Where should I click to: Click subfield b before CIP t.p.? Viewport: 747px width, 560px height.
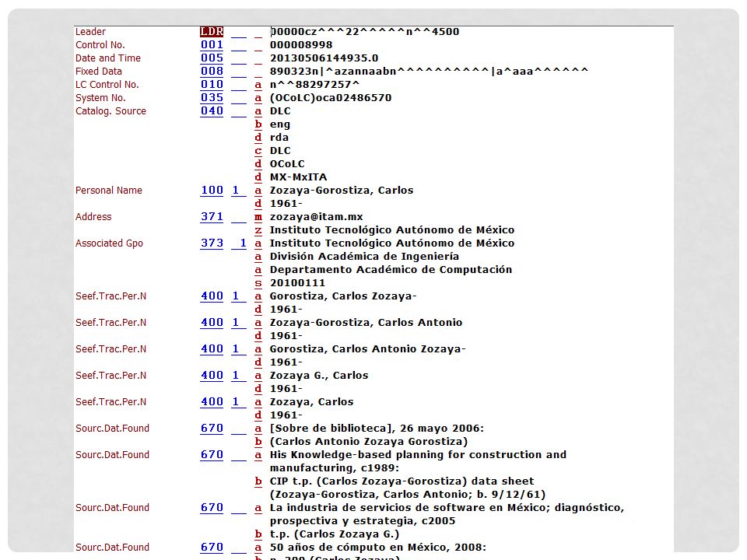258,481
